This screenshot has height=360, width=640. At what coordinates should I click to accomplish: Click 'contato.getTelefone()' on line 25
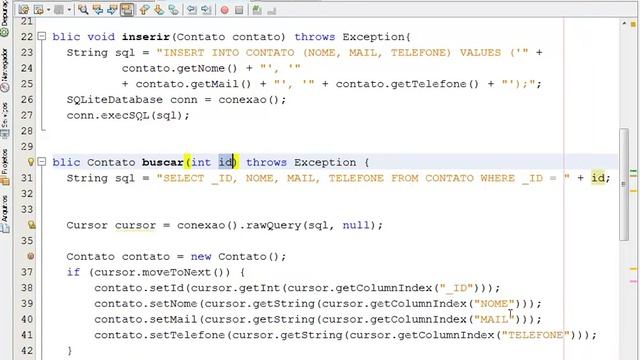click(x=407, y=84)
